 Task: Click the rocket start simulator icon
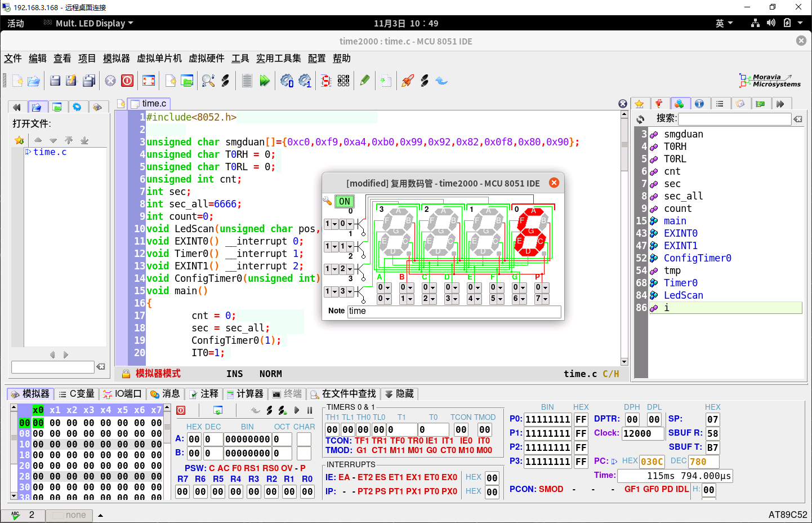point(407,81)
